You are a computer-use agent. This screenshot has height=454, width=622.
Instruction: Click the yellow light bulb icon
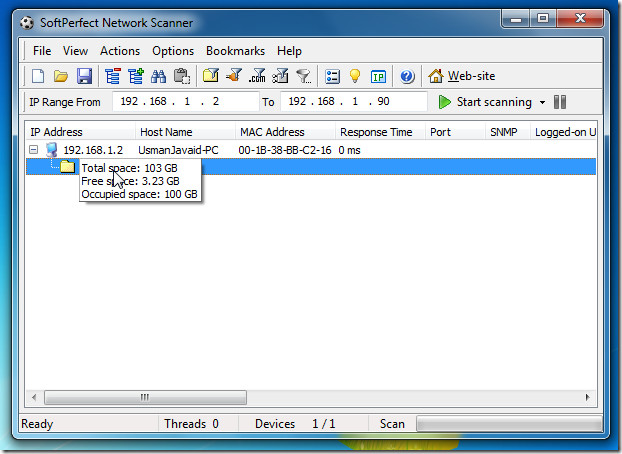click(355, 75)
